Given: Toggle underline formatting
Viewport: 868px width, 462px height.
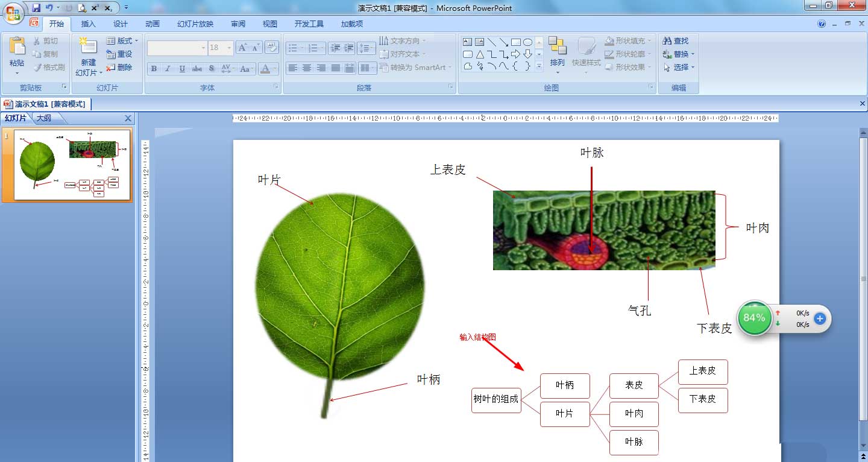Looking at the screenshot, I should (181, 68).
